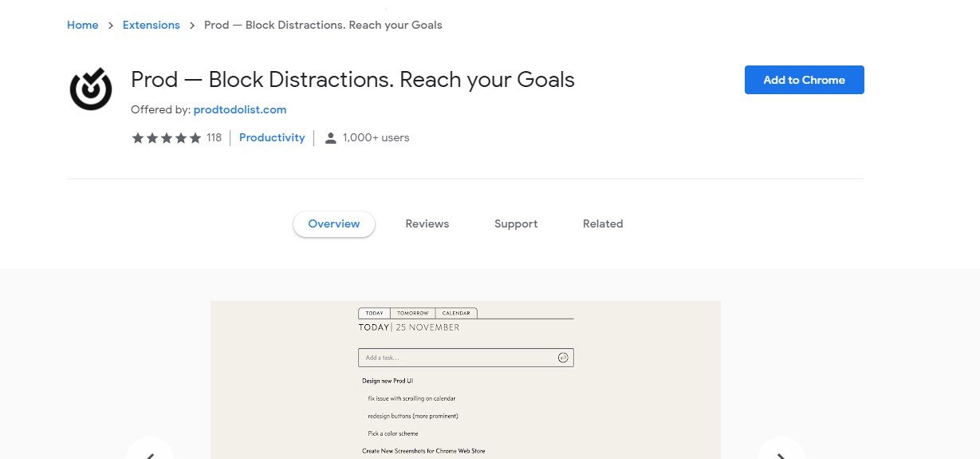Click 'redesign buttons (more prominent)' task
The image size is (980, 459).
pos(413,416)
